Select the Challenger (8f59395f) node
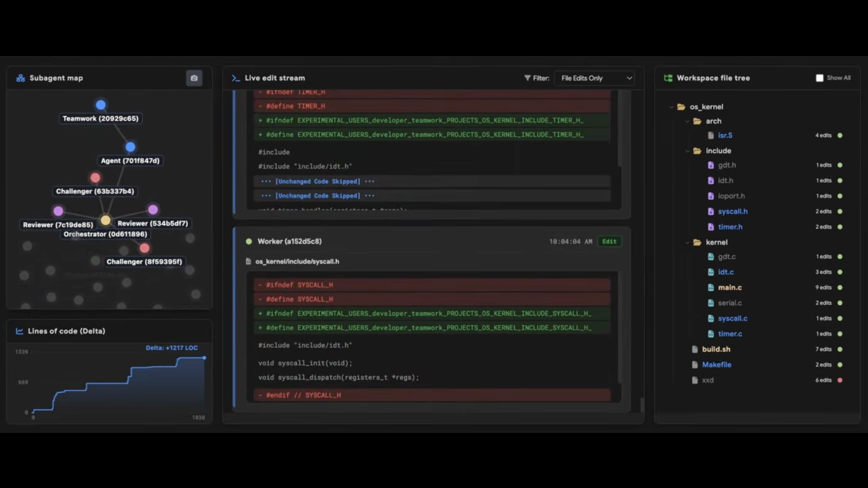868x488 pixels. [x=144, y=248]
